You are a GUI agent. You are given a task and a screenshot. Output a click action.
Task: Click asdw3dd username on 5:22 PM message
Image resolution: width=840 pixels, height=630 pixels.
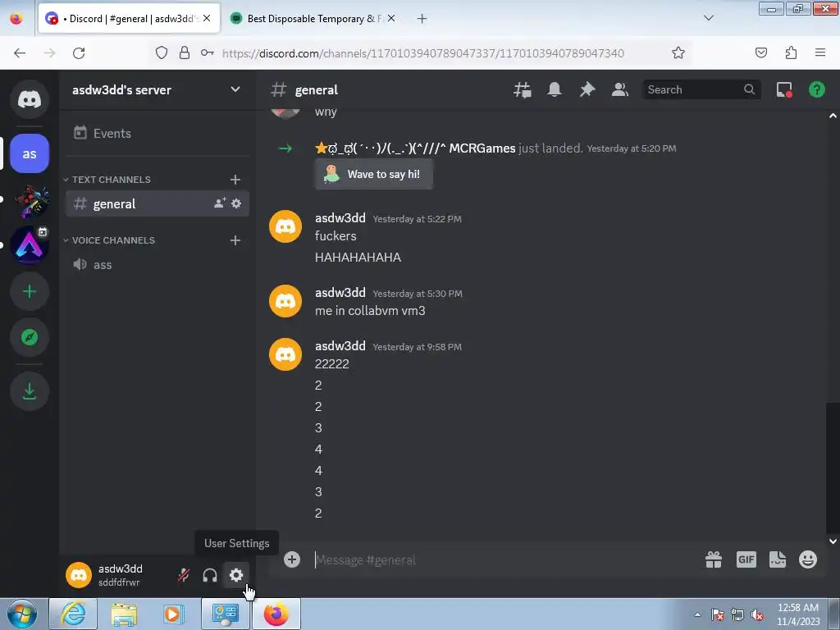click(340, 218)
